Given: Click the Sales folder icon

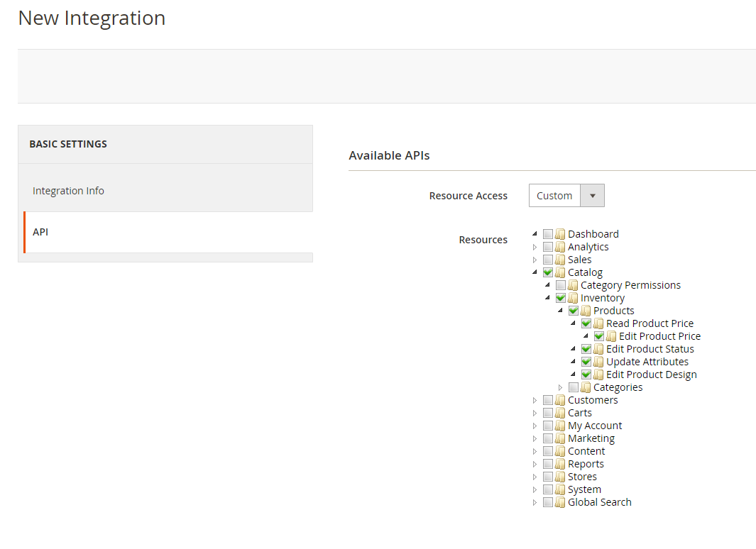Looking at the screenshot, I should [x=561, y=259].
